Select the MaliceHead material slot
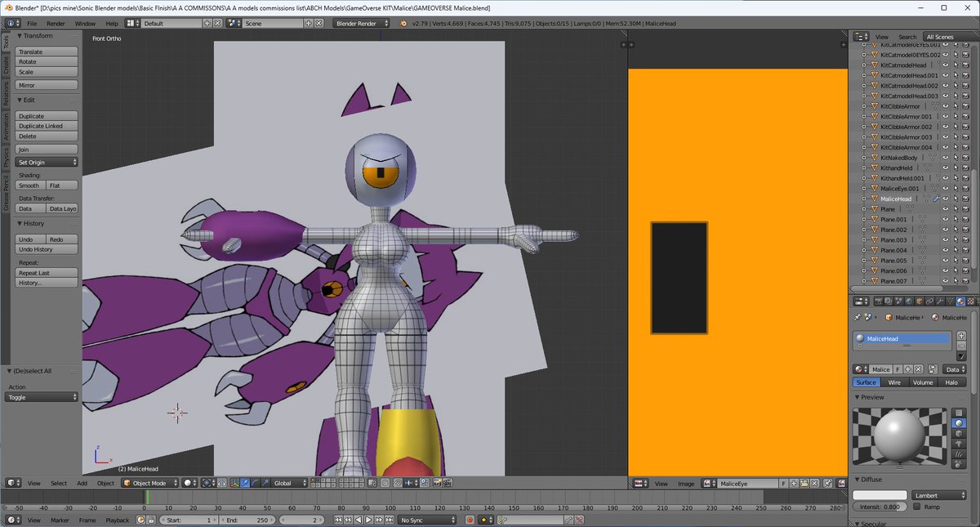 pyautogui.click(x=903, y=339)
